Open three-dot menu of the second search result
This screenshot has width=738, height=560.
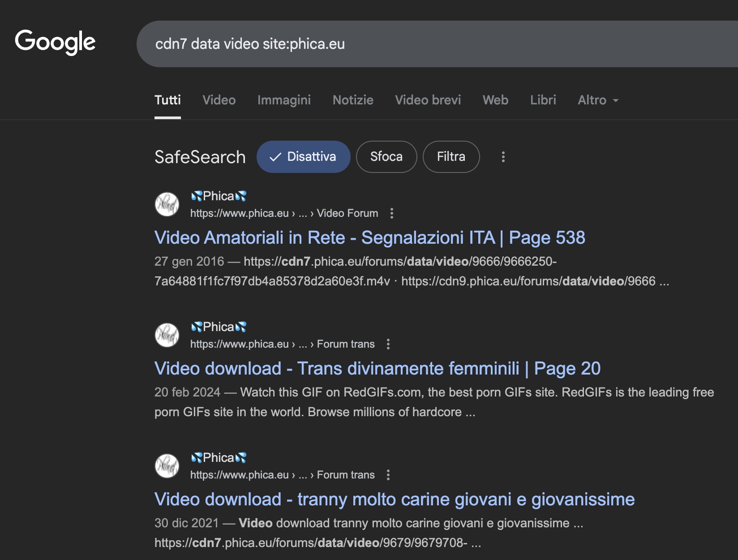coord(388,344)
